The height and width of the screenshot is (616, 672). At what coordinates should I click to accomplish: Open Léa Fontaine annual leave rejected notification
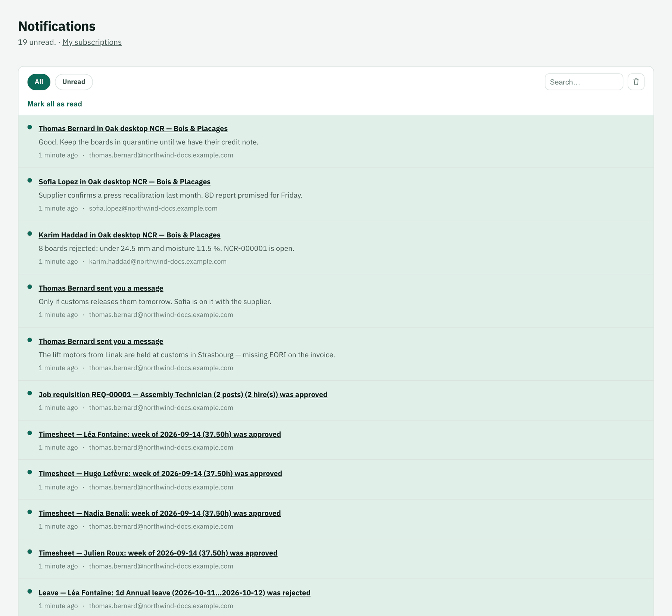(174, 593)
